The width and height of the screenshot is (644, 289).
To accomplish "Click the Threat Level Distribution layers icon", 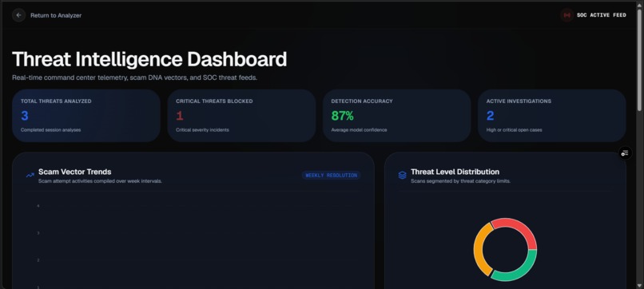I will 402,176.
